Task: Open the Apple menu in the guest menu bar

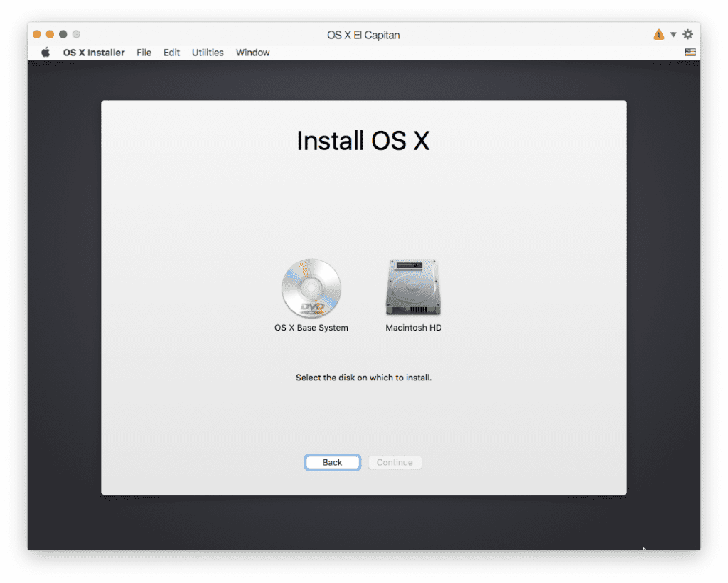Action: tap(44, 52)
